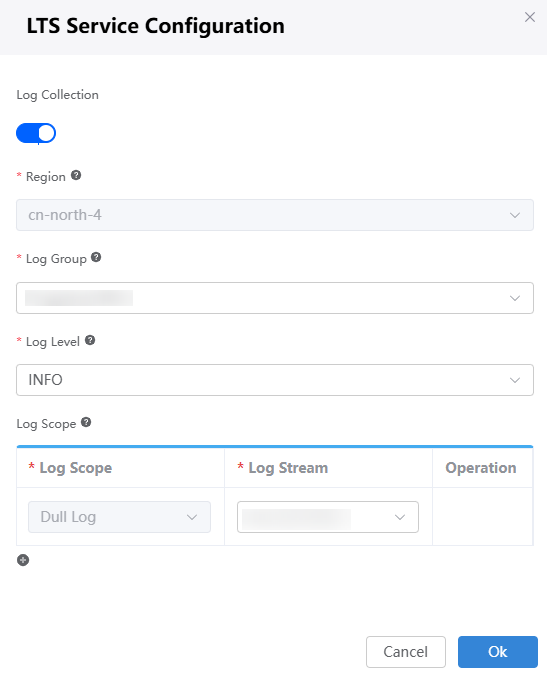Click the Region help question icon
This screenshot has height=674, width=547.
(76, 175)
